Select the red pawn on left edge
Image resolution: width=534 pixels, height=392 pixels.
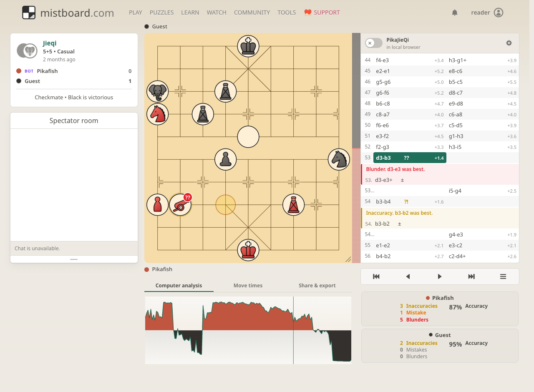[158, 205]
